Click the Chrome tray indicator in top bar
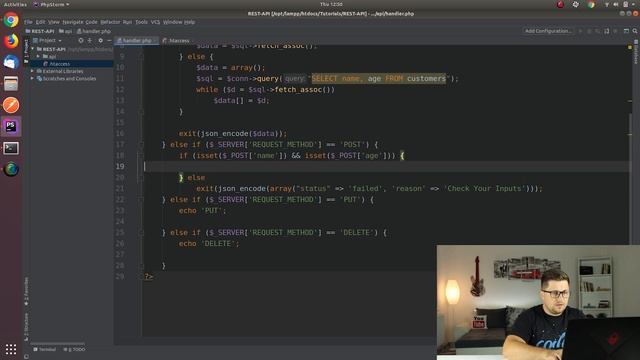The image size is (640, 360). tap(591, 4)
